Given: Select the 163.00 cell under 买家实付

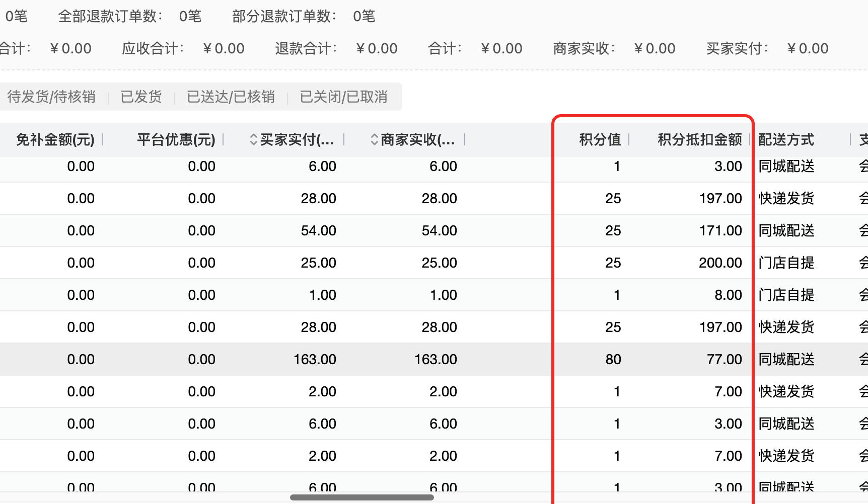Looking at the screenshot, I should pyautogui.click(x=315, y=359).
